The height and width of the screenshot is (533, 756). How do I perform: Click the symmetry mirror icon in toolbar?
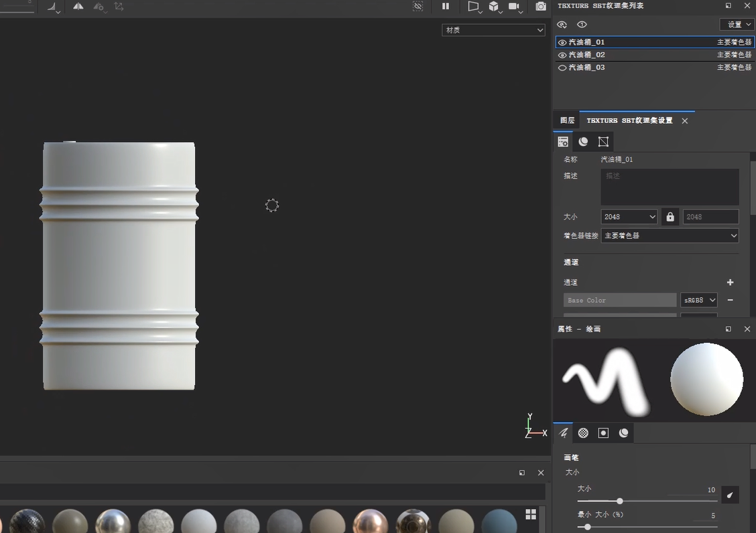(x=78, y=7)
